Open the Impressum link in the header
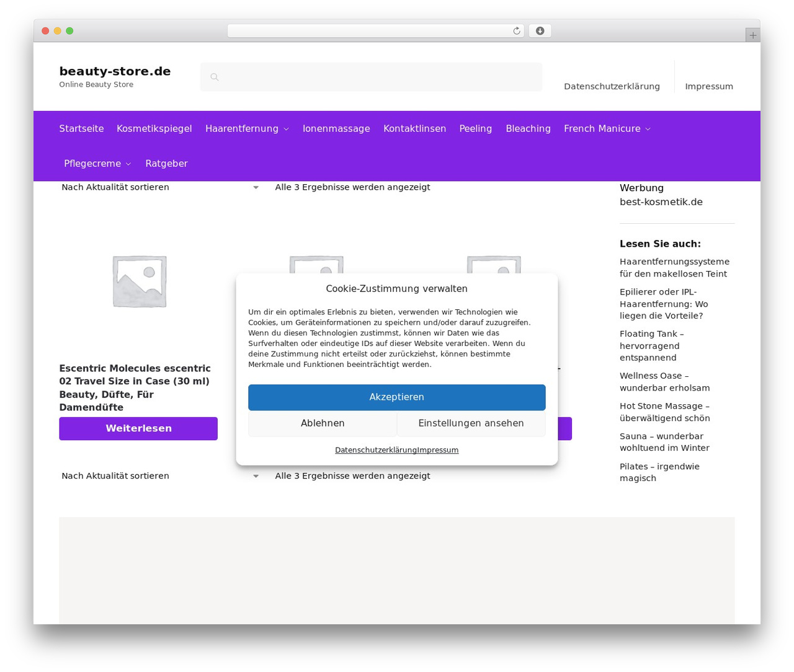The width and height of the screenshot is (794, 672). click(x=709, y=86)
